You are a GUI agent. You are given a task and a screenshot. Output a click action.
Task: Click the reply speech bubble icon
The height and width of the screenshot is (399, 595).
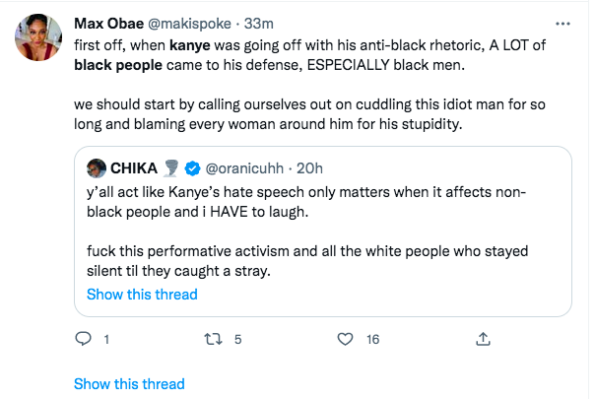pos(83,339)
